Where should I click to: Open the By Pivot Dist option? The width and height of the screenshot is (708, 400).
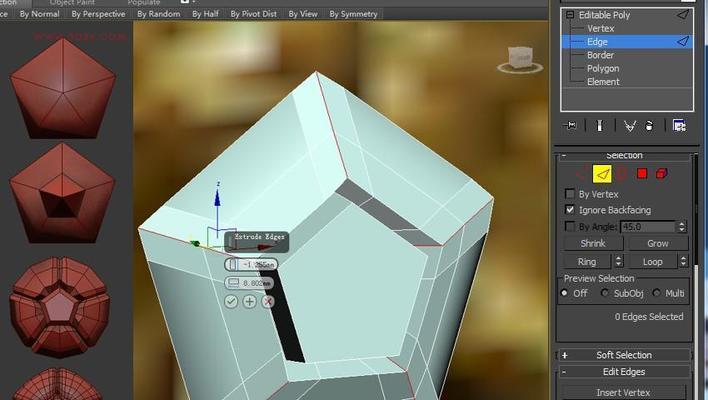[254, 14]
